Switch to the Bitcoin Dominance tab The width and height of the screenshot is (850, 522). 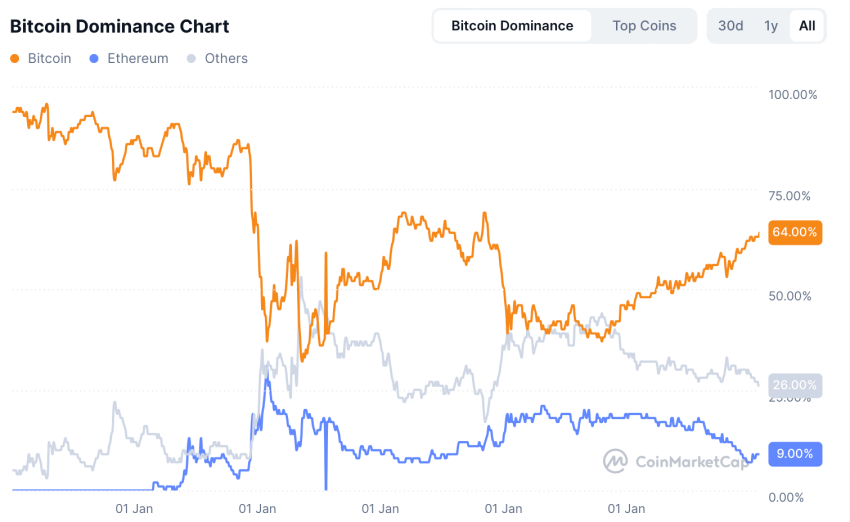[x=512, y=26]
